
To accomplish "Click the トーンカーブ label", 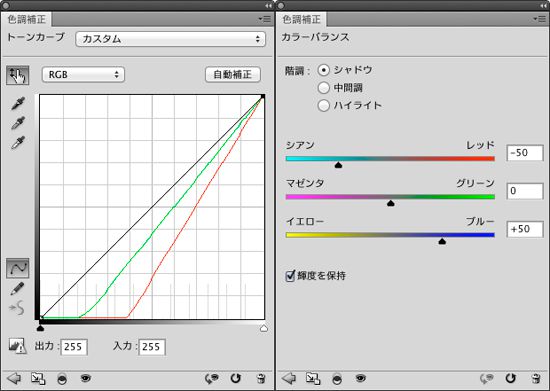I will [36, 37].
